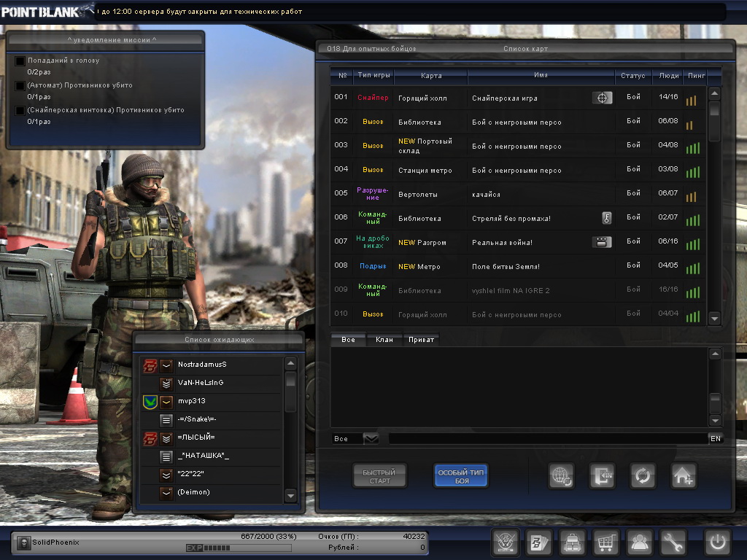
Task: Switch to the 'Клан' chat tab
Action: click(x=384, y=340)
